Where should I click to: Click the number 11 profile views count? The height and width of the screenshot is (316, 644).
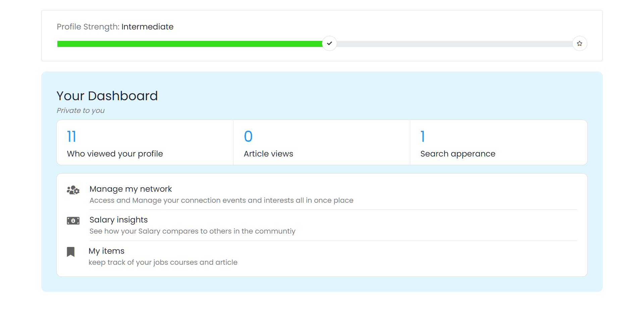[71, 136]
